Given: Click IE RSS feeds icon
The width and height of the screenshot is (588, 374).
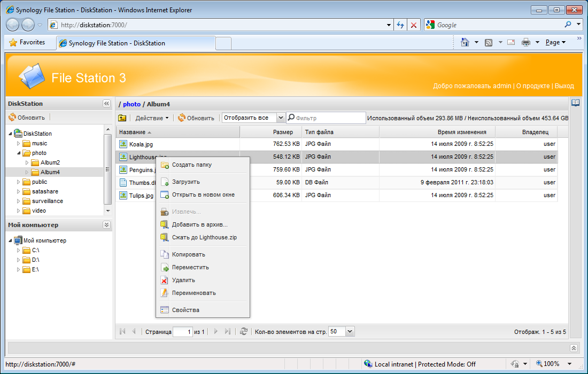Looking at the screenshot, I should coord(488,42).
